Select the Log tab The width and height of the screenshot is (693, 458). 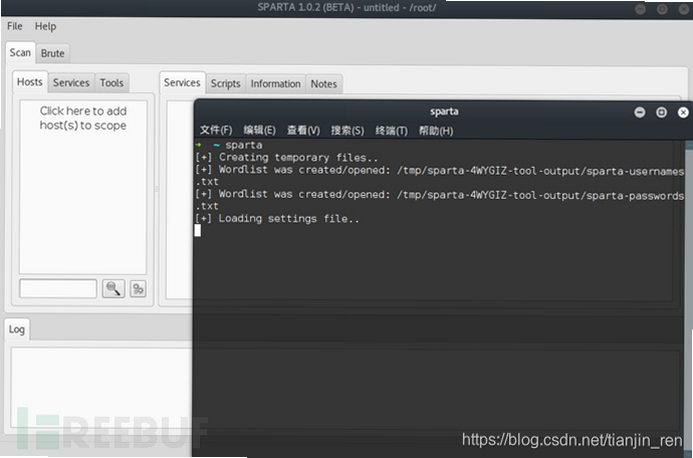17,329
